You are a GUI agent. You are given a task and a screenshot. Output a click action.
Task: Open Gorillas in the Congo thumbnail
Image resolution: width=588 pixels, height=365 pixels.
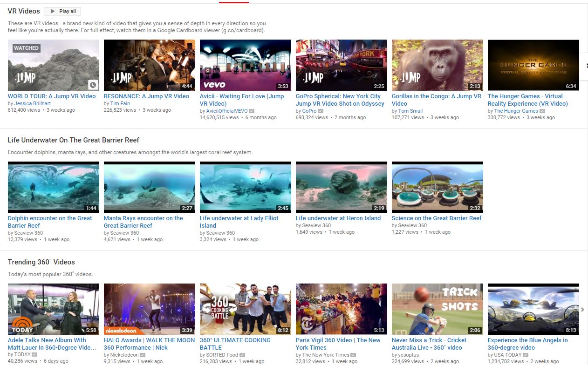coord(438,65)
